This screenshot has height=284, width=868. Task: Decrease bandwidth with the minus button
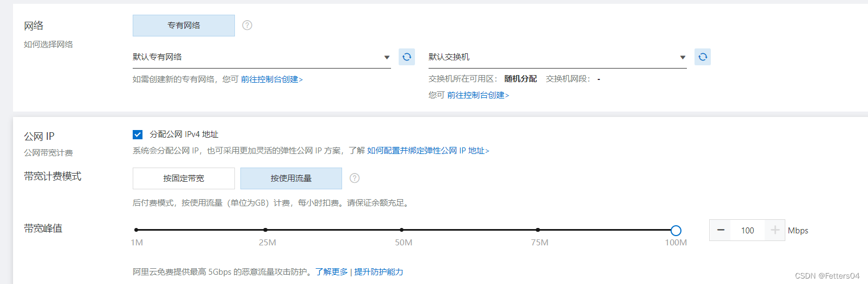tap(721, 230)
